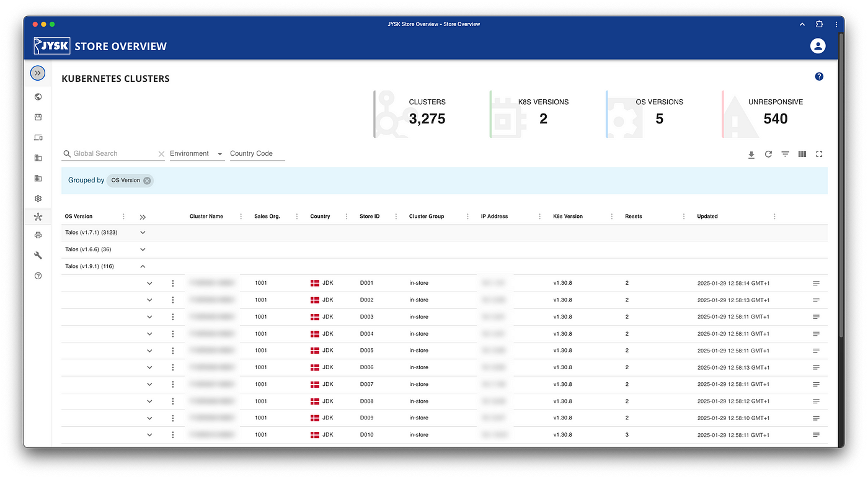Open row actions for store D007
This screenshot has width=868, height=479.
tap(173, 384)
